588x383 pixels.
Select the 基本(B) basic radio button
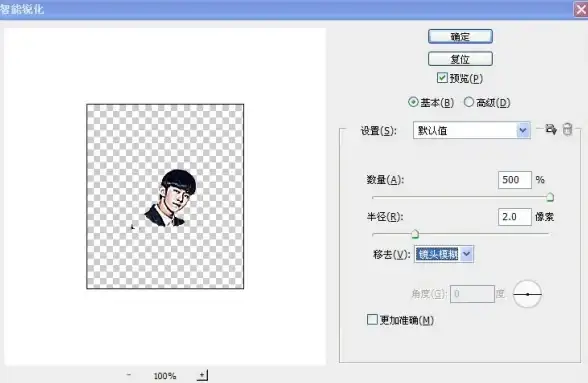pos(413,102)
